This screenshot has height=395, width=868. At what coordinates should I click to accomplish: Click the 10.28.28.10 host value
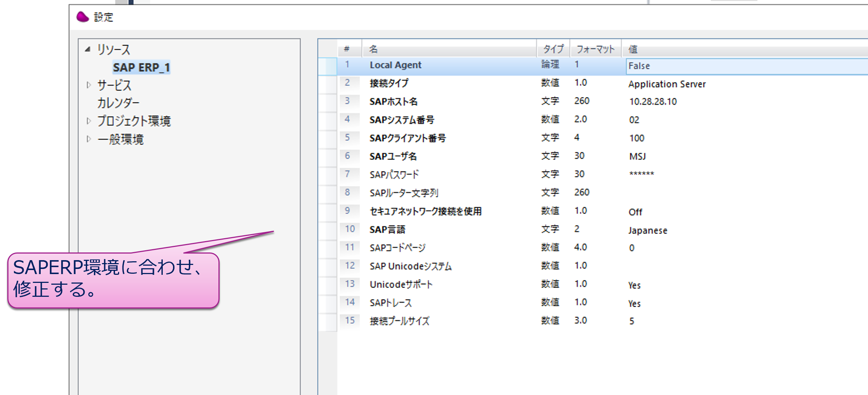(x=653, y=101)
